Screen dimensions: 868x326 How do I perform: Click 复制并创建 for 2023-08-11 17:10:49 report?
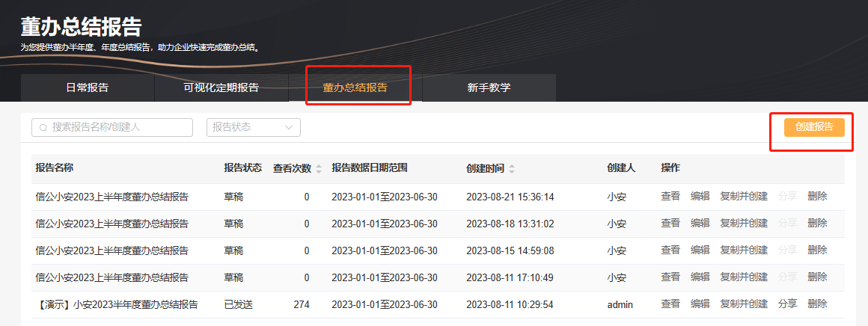tap(744, 277)
